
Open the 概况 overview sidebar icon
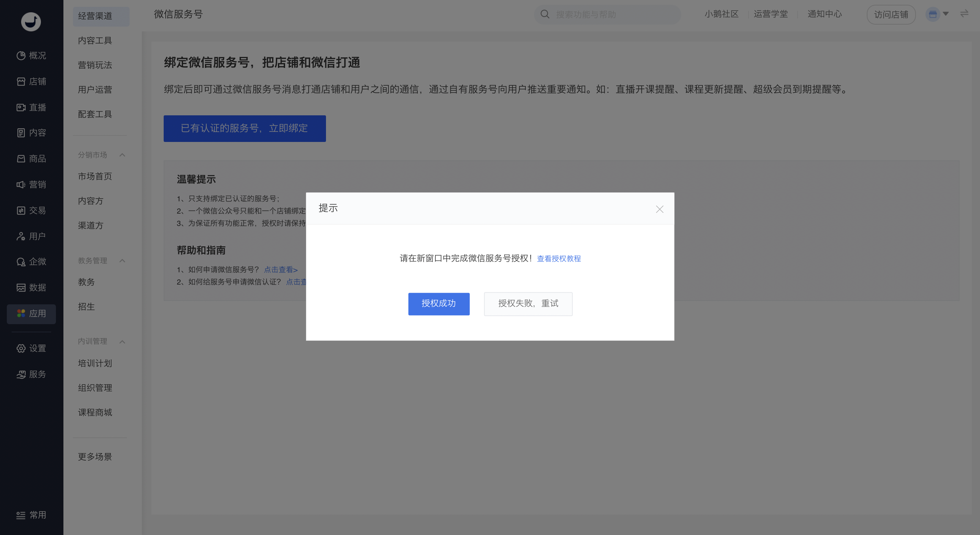(x=21, y=56)
